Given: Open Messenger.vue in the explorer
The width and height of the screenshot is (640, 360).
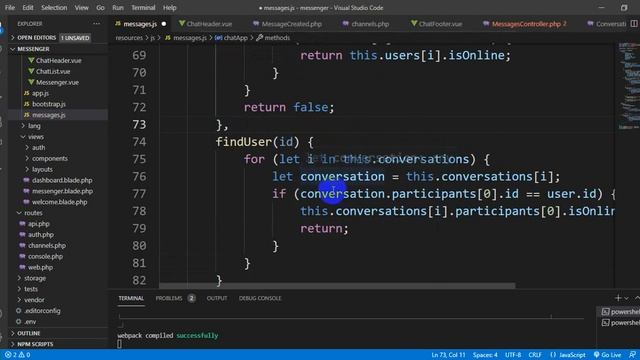Looking at the screenshot, I should [x=57, y=82].
